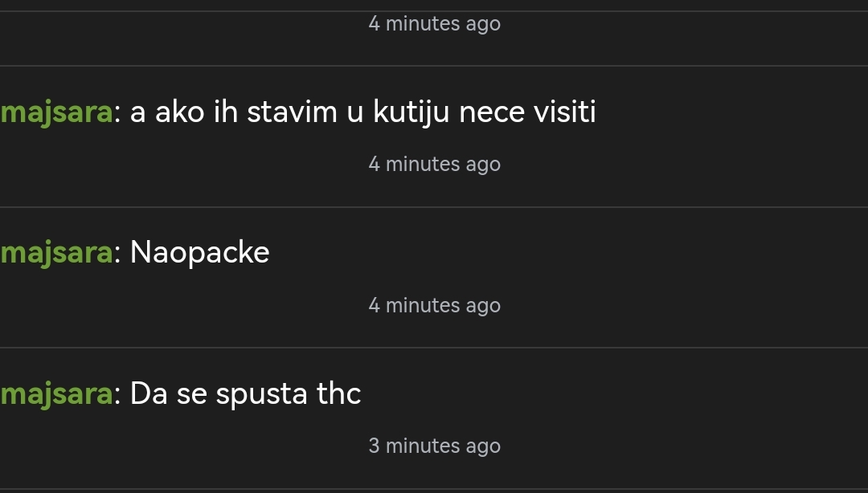The height and width of the screenshot is (493, 868).
Task: Click the word 'Da' starting the last message
Action: click(149, 394)
